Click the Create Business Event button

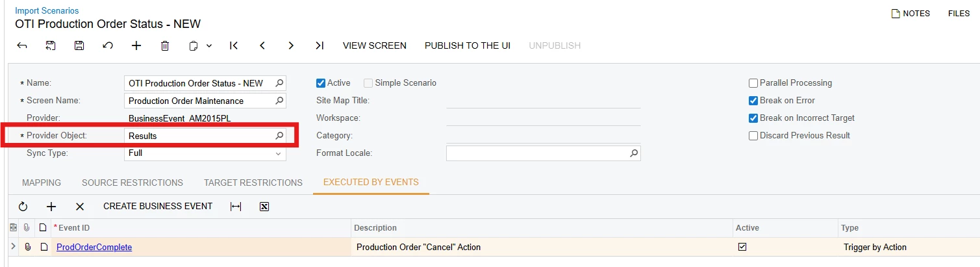click(x=158, y=207)
